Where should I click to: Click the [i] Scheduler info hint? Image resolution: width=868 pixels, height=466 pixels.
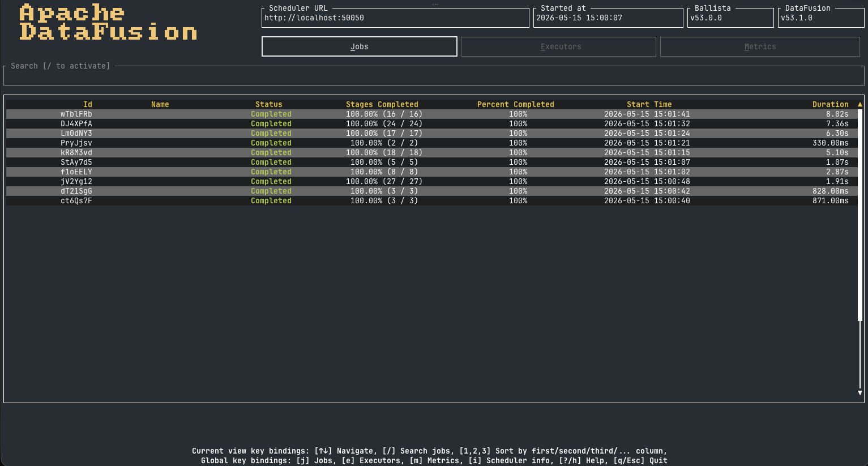(509, 460)
